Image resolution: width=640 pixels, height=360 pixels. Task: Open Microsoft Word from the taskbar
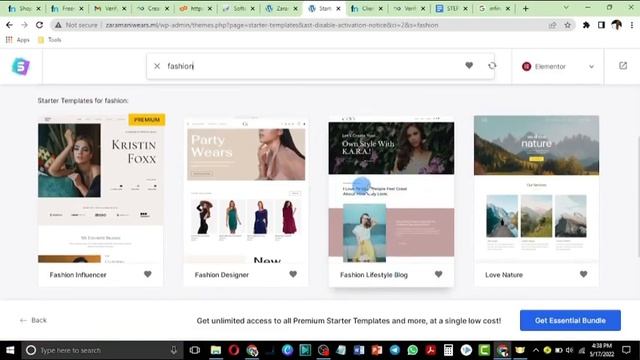359,350
